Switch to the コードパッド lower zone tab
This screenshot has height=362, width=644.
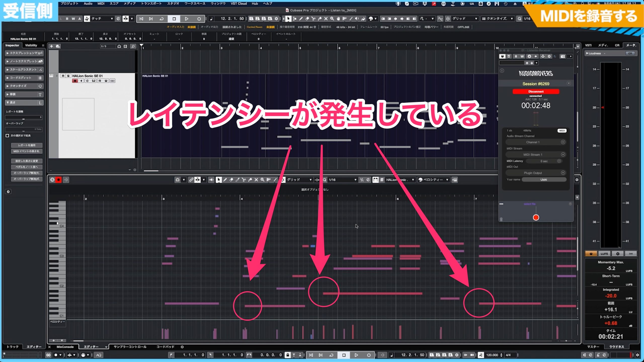[x=165, y=347]
